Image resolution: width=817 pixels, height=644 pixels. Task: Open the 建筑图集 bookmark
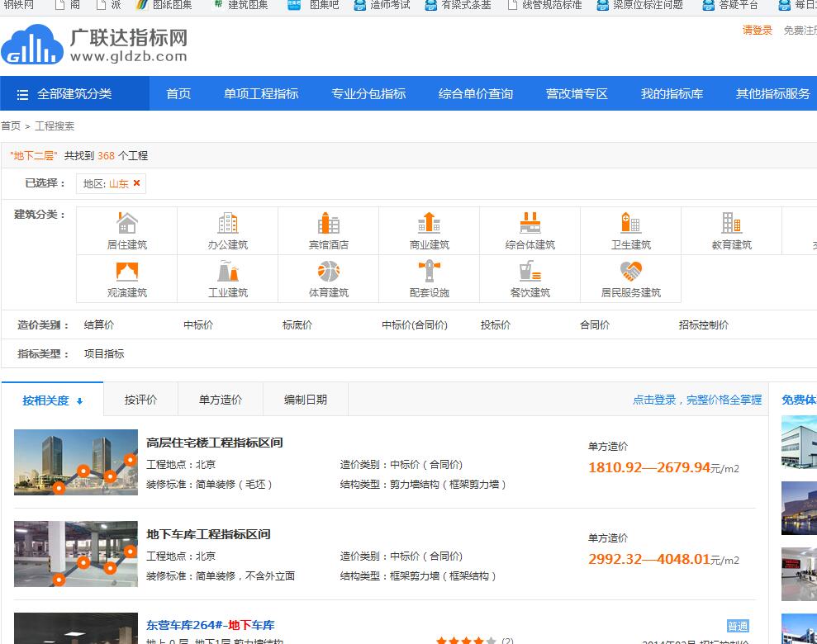(x=240, y=5)
